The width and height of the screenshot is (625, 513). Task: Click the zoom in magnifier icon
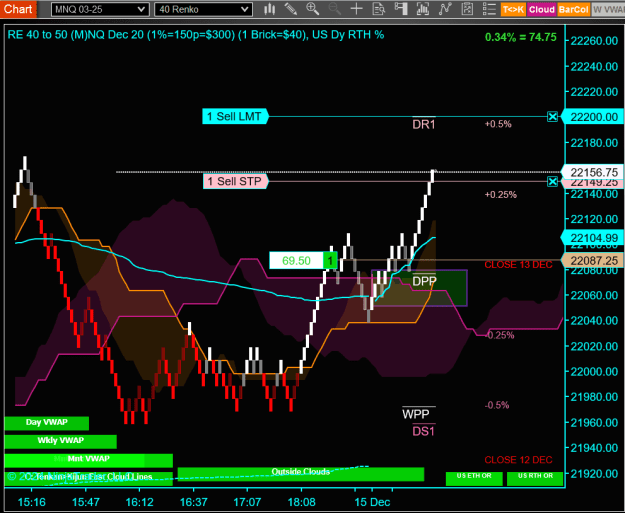(x=312, y=9)
